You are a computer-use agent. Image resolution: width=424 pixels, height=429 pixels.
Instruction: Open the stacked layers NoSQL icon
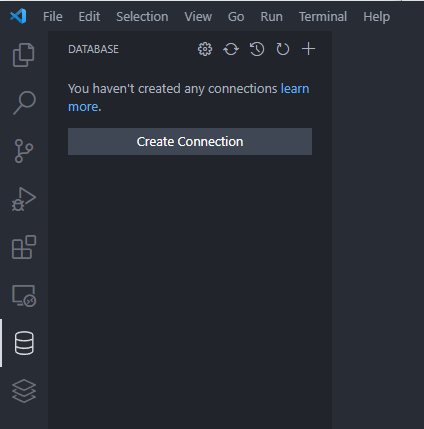(x=24, y=391)
